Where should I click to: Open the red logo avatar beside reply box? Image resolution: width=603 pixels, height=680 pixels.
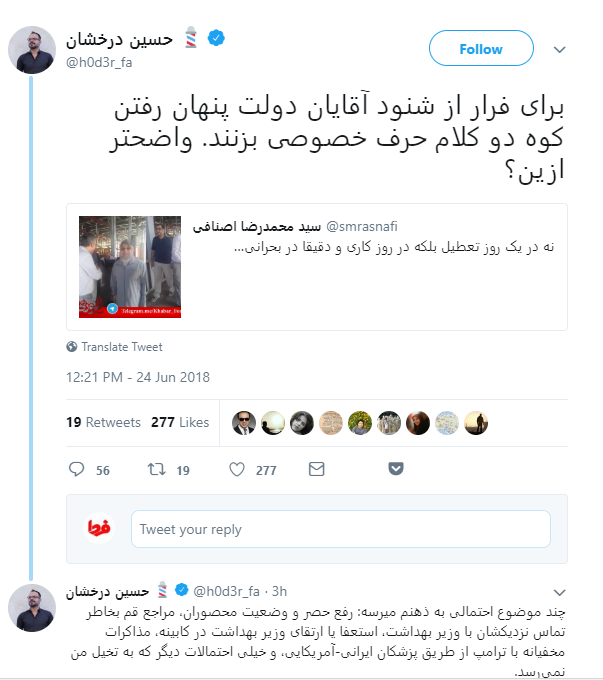pyautogui.click(x=99, y=528)
